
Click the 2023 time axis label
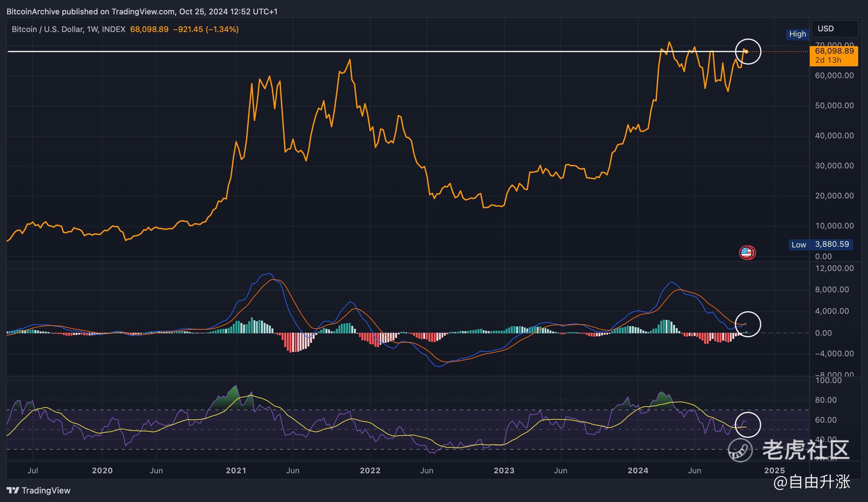point(504,470)
